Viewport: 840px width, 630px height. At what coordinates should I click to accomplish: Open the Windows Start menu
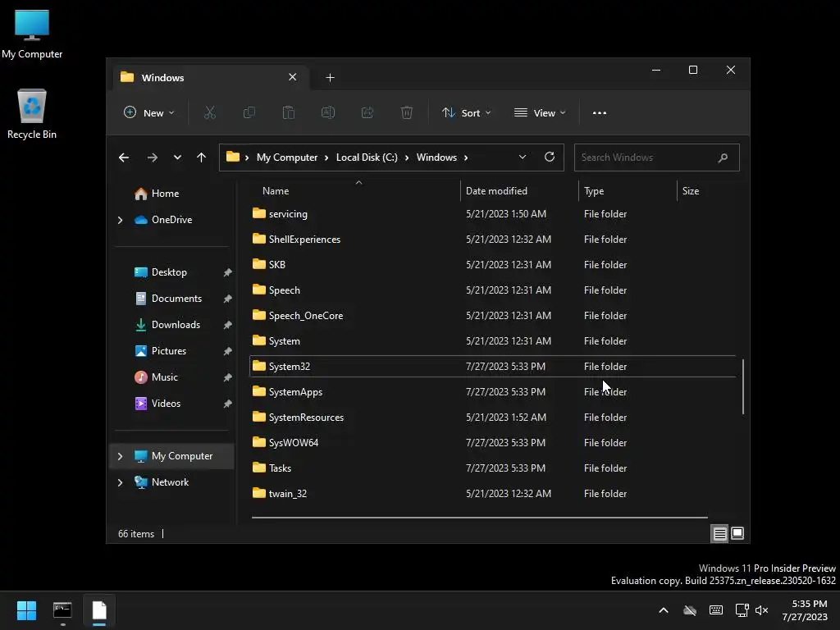tap(26, 610)
